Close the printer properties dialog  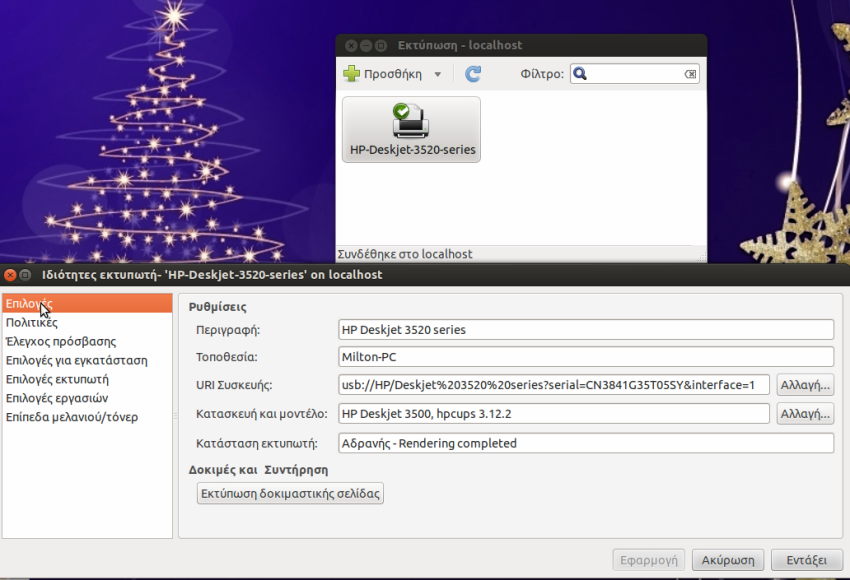coord(10,275)
